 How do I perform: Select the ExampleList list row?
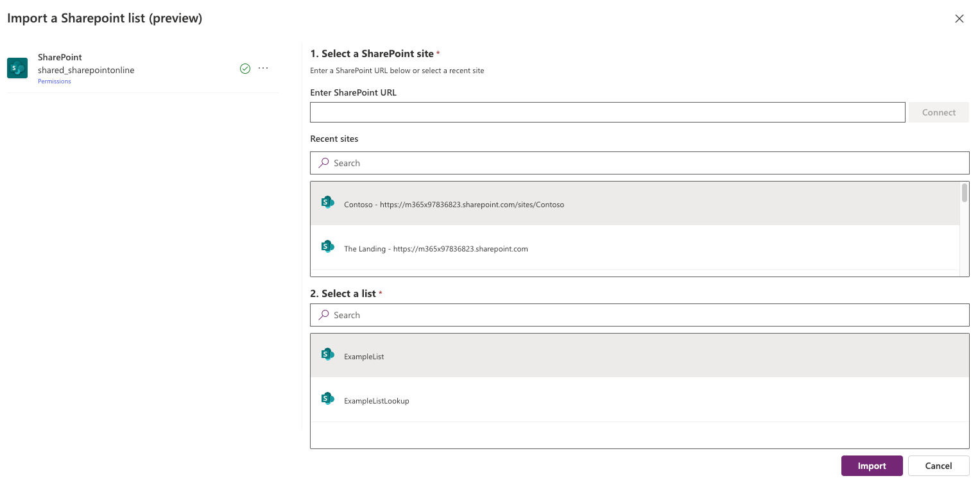click(x=640, y=355)
